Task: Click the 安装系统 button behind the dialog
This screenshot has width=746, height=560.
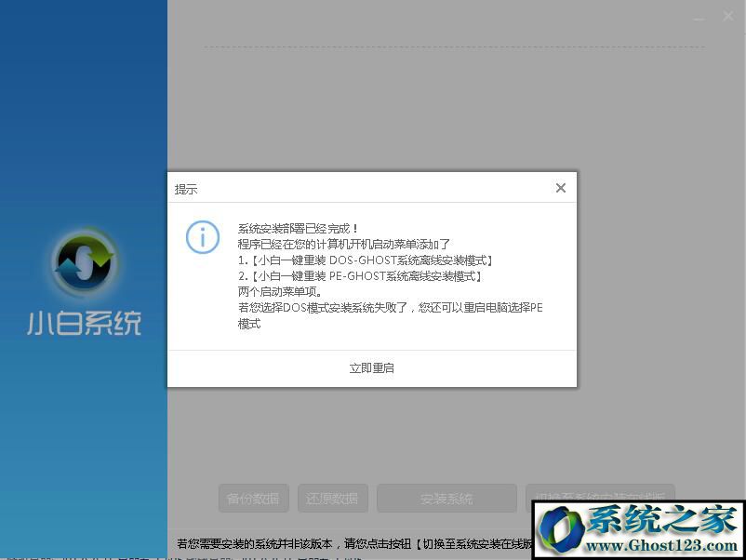Action: click(446, 499)
